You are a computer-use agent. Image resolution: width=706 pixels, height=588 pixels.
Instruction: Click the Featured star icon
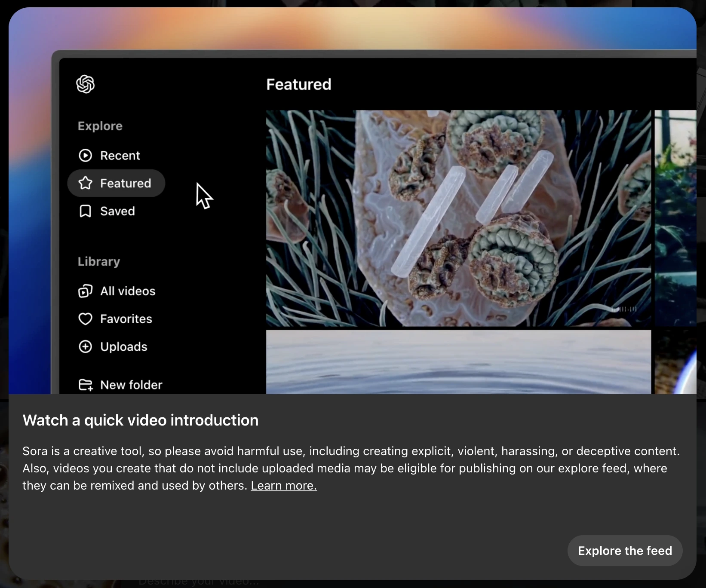pos(85,183)
